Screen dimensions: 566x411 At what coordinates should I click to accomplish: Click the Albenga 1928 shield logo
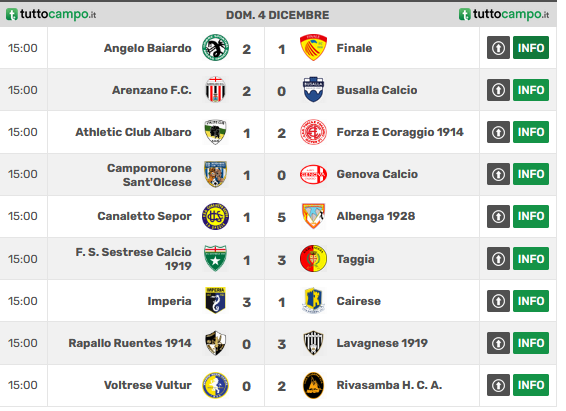[313, 216]
